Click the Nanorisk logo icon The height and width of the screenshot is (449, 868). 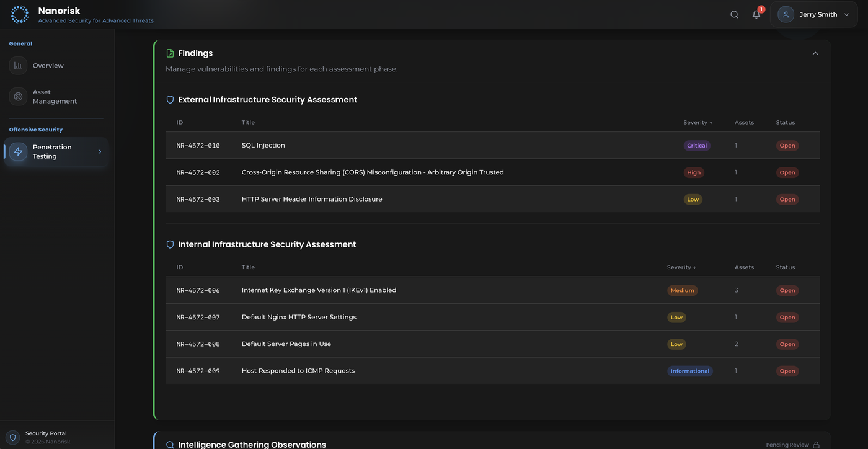(x=19, y=14)
